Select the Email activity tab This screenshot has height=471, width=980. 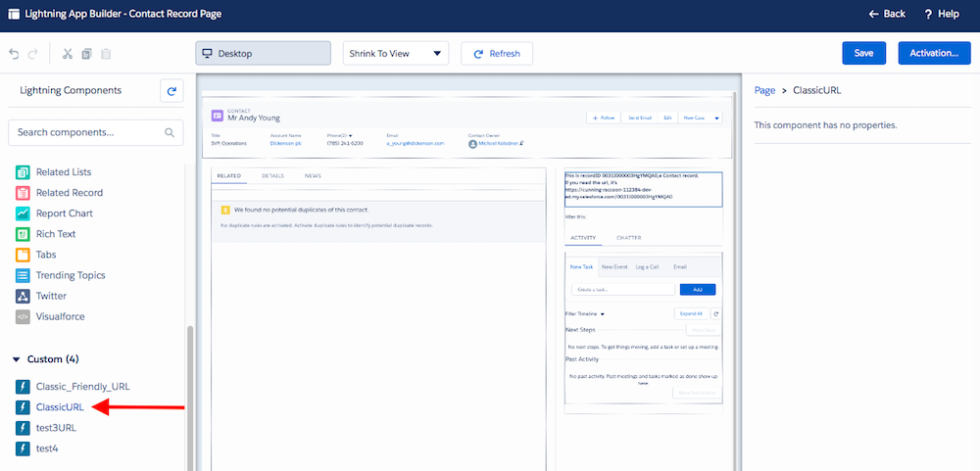pyautogui.click(x=680, y=266)
